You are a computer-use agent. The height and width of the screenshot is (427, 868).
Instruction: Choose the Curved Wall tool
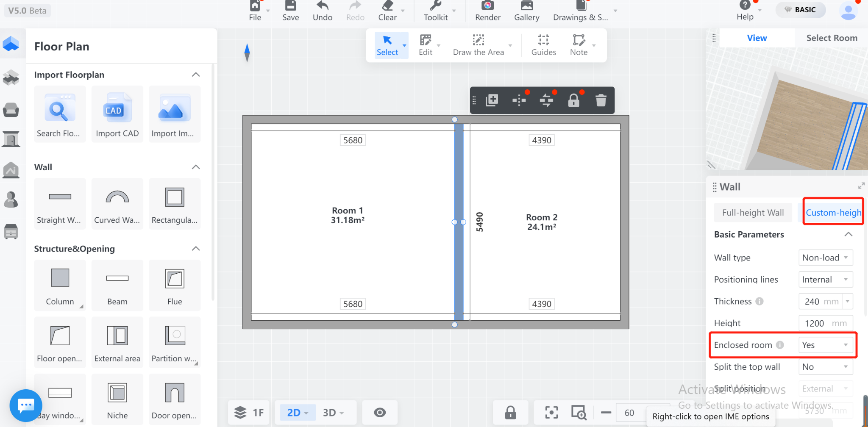pos(117,204)
